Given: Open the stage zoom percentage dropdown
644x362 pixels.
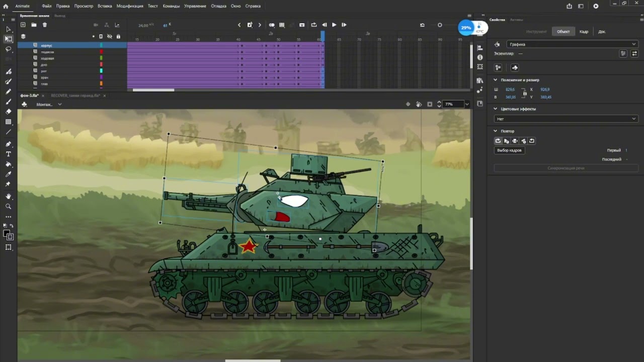Looking at the screenshot, I should [x=467, y=104].
